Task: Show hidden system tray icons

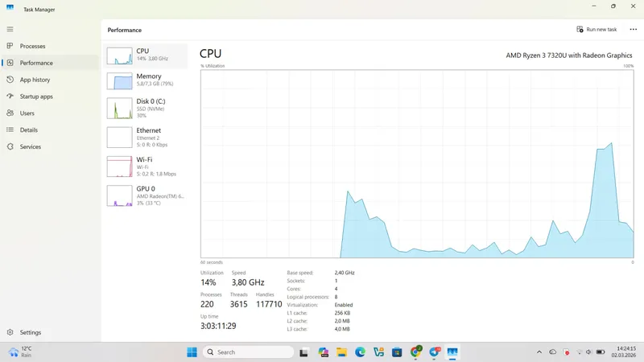Action: (x=539, y=352)
